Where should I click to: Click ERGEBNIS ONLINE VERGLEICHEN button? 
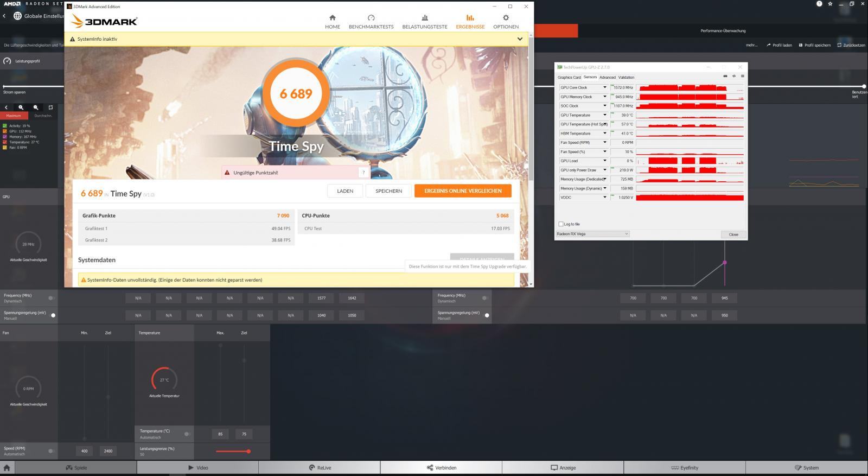click(463, 191)
